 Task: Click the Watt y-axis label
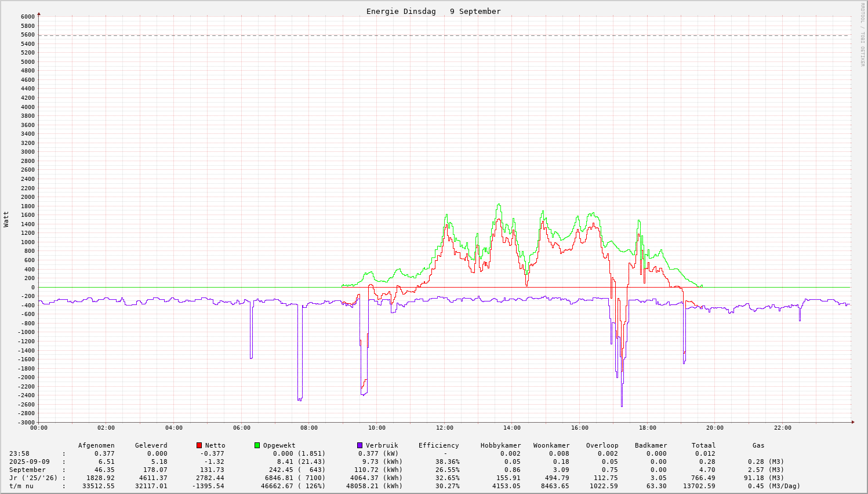point(6,219)
